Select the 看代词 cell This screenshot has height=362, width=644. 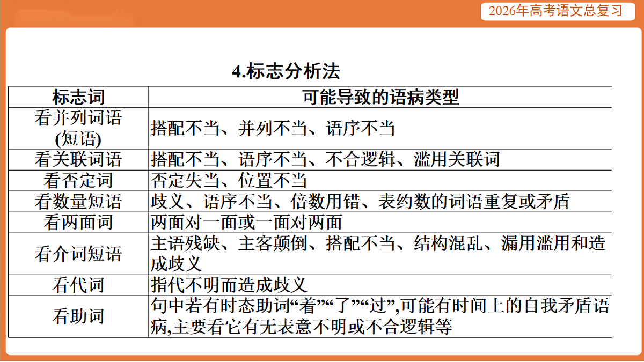coord(78,285)
